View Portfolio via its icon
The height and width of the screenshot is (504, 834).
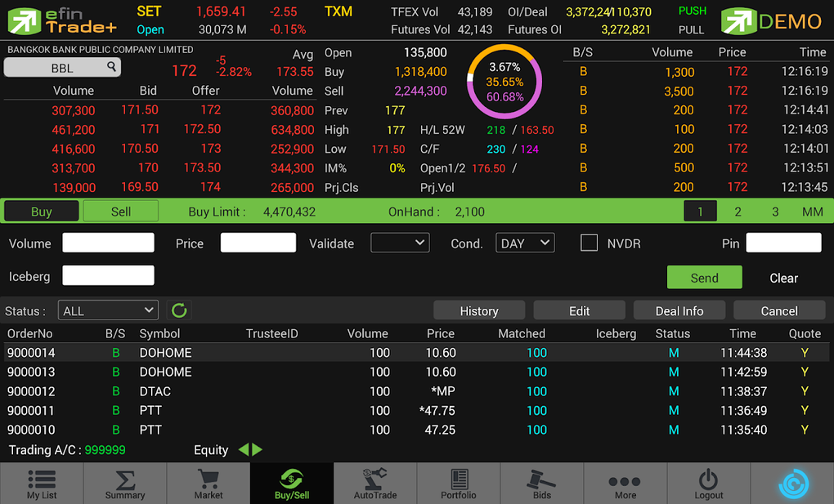pos(458,483)
